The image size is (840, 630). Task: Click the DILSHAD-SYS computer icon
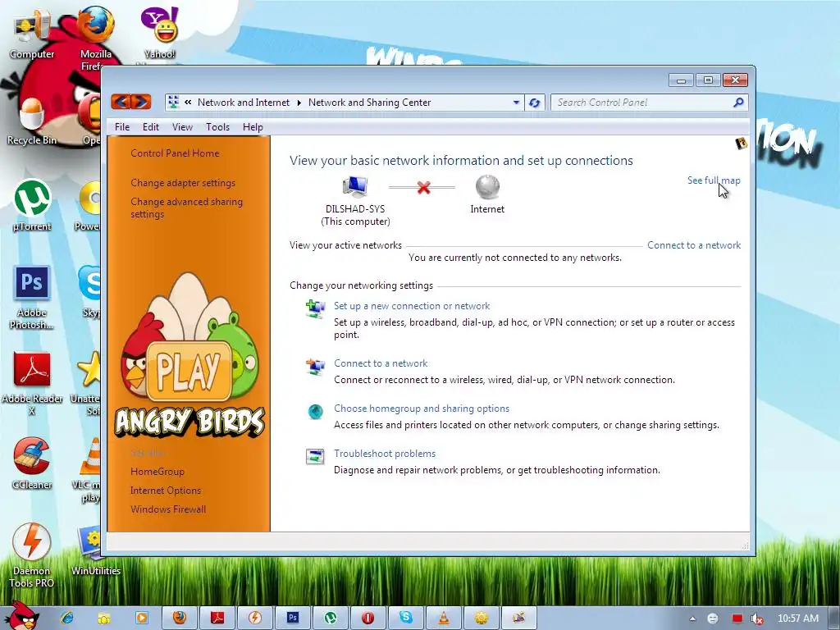[x=354, y=186]
